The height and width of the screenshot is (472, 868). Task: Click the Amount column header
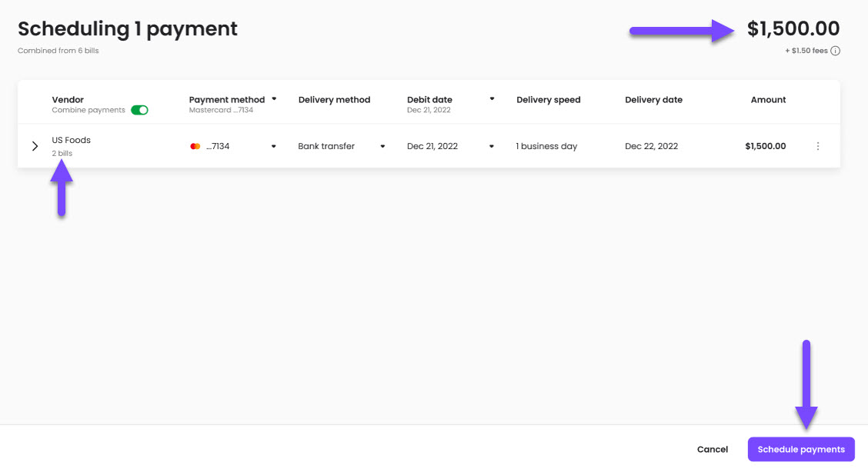click(x=769, y=99)
